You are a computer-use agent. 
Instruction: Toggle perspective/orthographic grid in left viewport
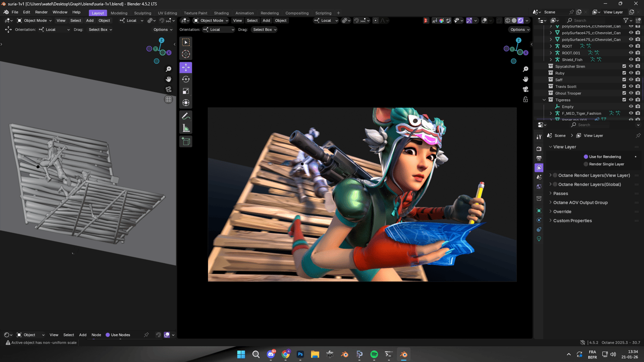coord(168,99)
